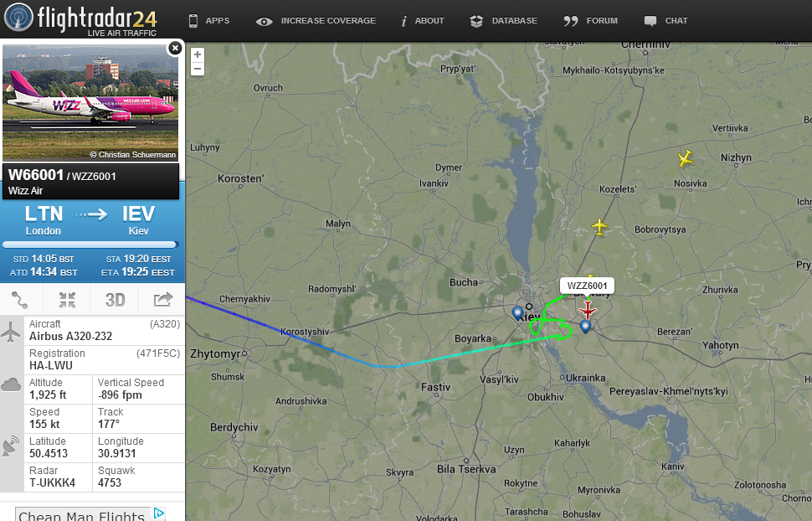The width and height of the screenshot is (812, 521).
Task: Open the Increase Coverage menu
Action: [316, 21]
